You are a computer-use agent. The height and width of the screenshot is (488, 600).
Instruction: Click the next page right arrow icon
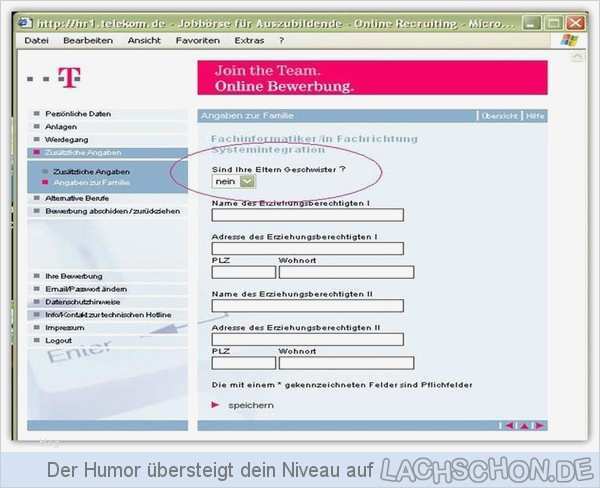point(539,426)
